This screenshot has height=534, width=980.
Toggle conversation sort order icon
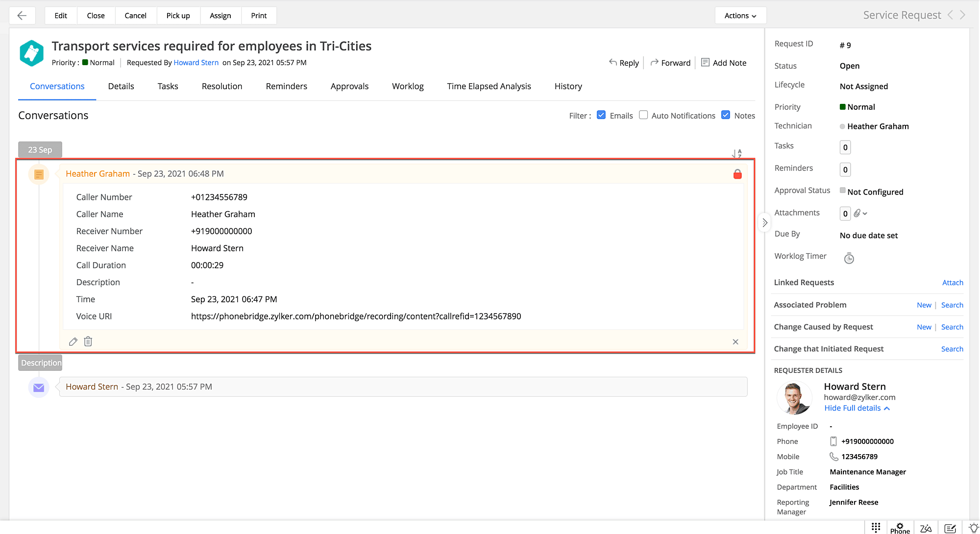tap(736, 153)
